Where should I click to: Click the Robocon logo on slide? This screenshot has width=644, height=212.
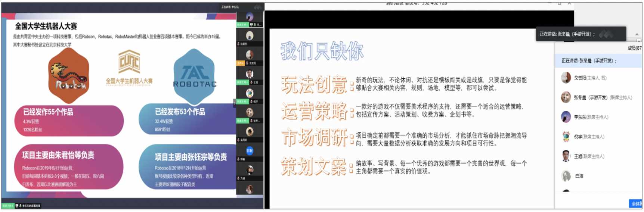(x=69, y=77)
